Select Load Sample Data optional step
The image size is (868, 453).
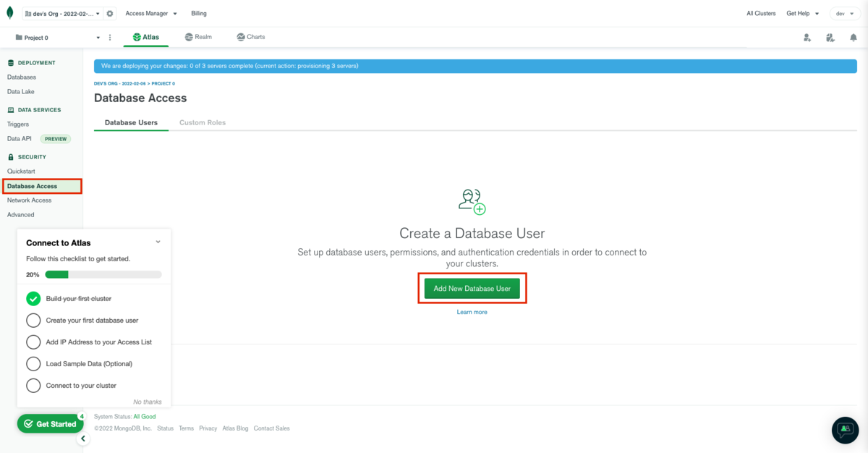[x=89, y=363]
